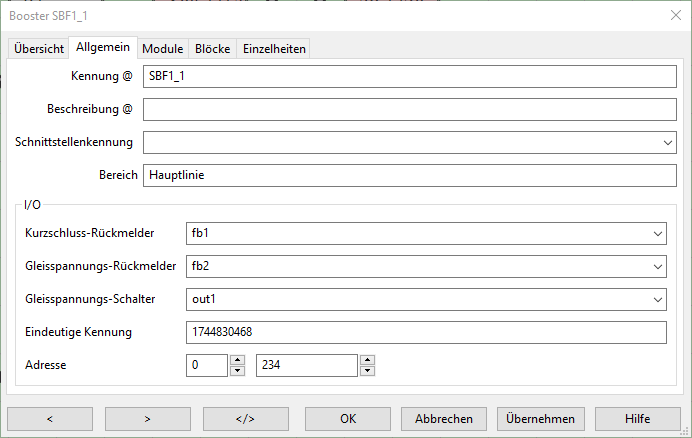The image size is (692, 438).
Task: Open the Kurzschluss-Rückmelder dropdown
Action: 657,233
